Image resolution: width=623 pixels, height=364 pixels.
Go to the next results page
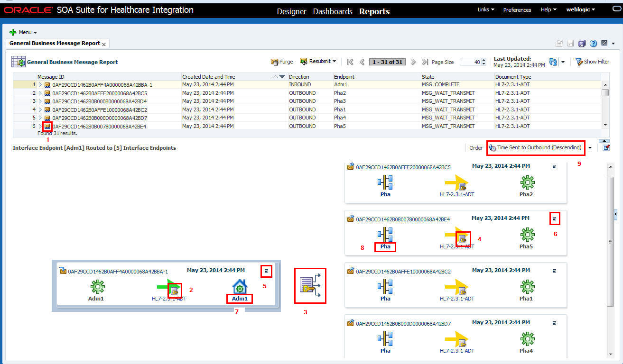pyautogui.click(x=413, y=62)
